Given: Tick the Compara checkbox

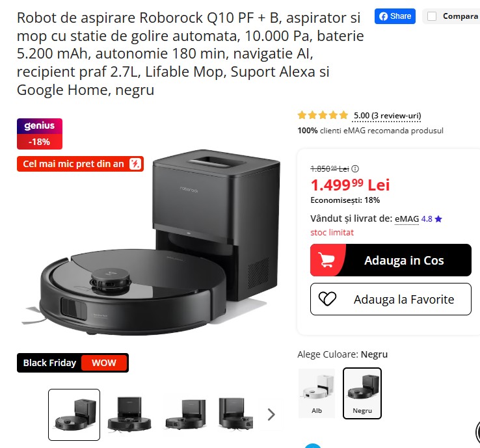Looking at the screenshot, I should point(432,16).
